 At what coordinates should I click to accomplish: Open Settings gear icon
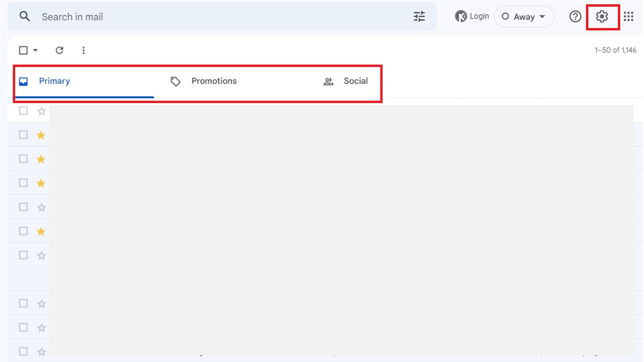coord(602,17)
